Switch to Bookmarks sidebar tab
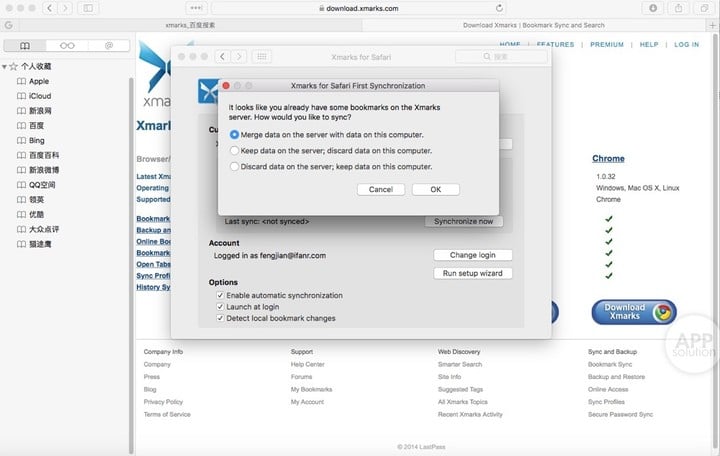The height and width of the screenshot is (456, 720). [x=25, y=45]
